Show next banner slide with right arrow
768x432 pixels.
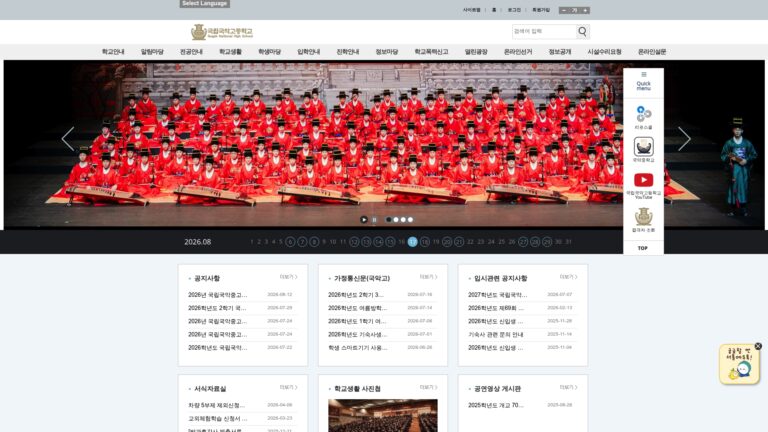coord(684,139)
